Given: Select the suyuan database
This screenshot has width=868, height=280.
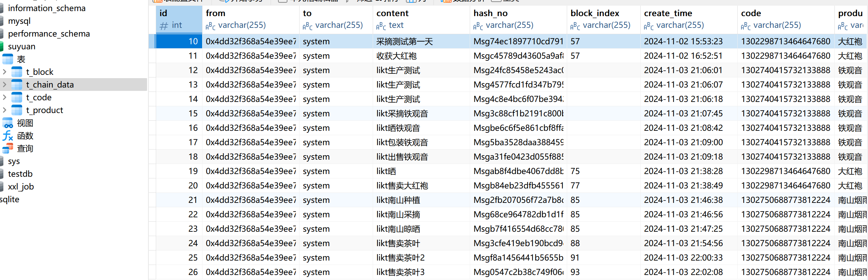Looking at the screenshot, I should pos(21,46).
